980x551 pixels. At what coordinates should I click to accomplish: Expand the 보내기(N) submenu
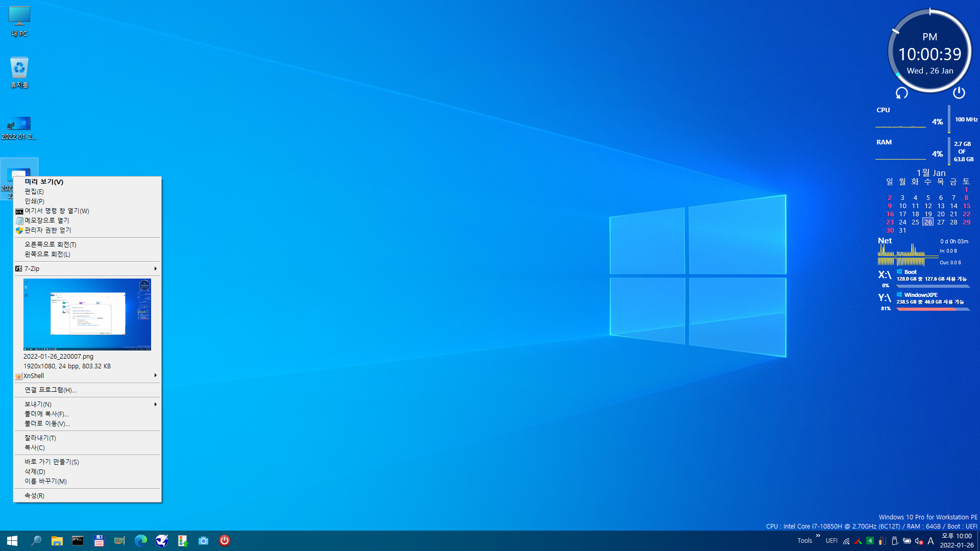click(87, 404)
